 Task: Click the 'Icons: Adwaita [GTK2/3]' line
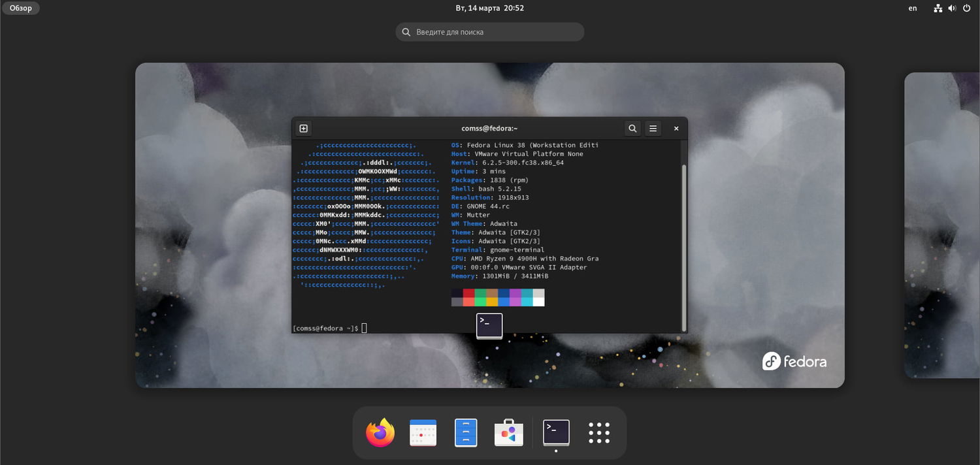(x=495, y=241)
